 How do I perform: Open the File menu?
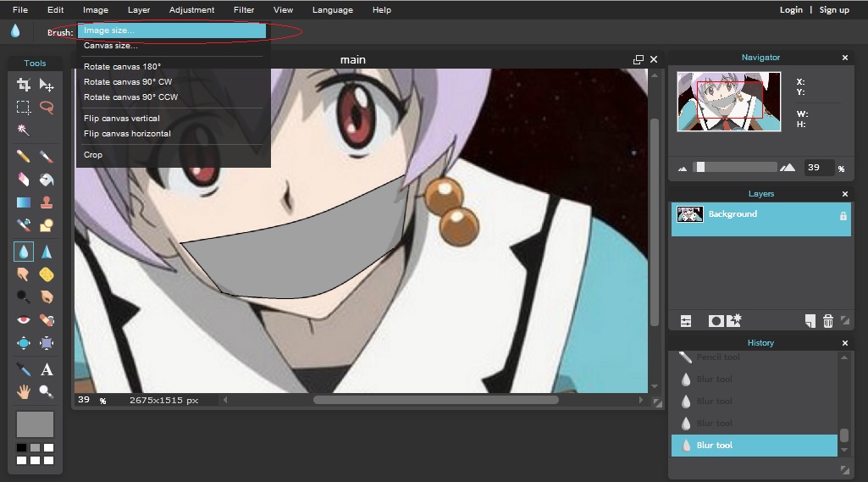coord(20,9)
